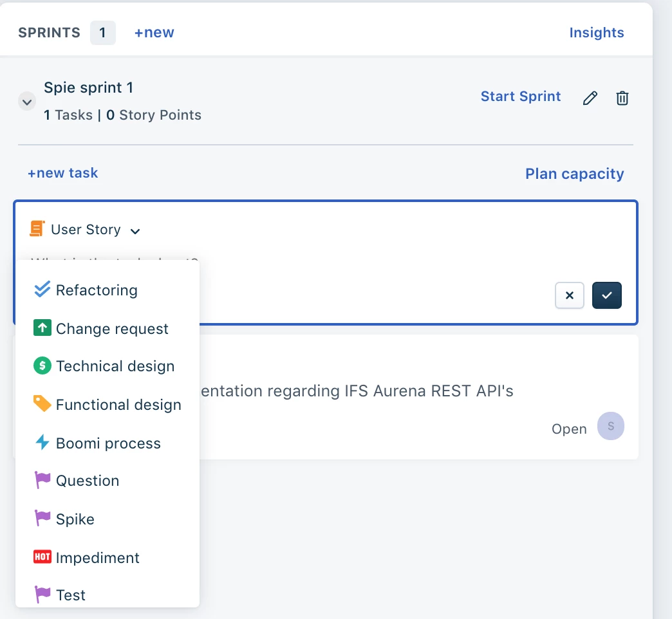
Task: Open Plan capacity
Action: 574,174
